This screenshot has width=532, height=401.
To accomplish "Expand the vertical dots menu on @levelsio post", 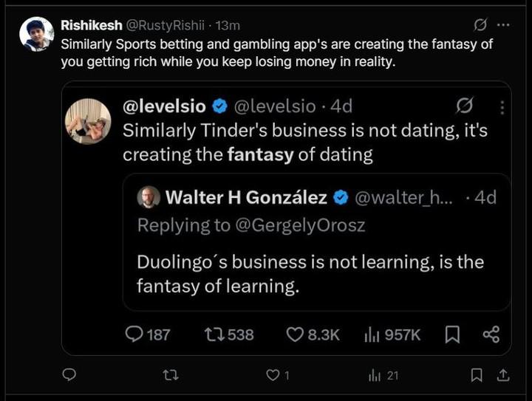I will pyautogui.click(x=502, y=106).
